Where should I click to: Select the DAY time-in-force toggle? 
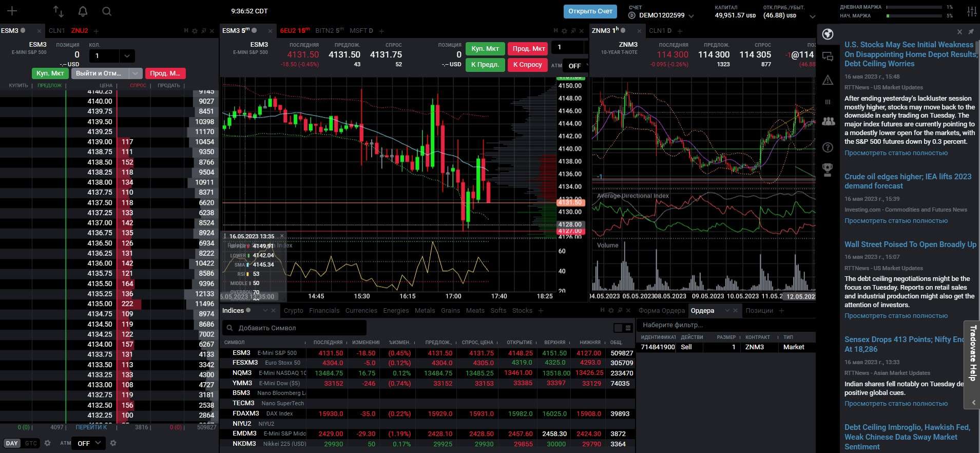(12, 443)
